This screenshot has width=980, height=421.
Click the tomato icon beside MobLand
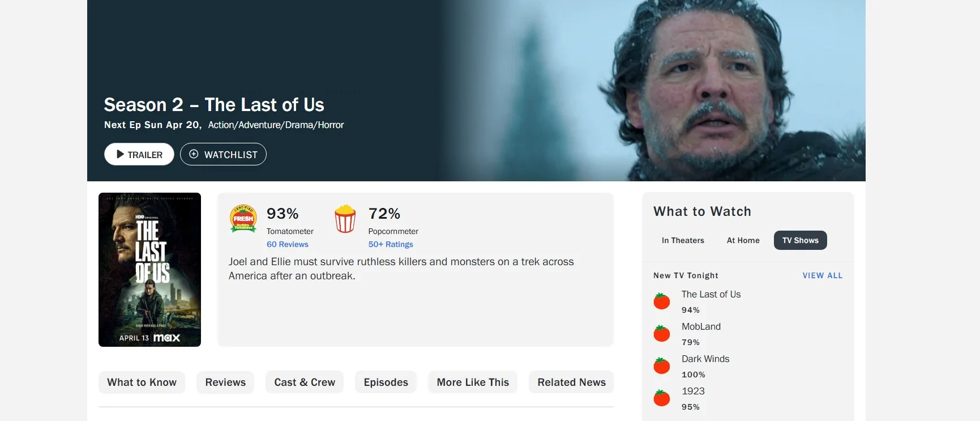tap(662, 333)
